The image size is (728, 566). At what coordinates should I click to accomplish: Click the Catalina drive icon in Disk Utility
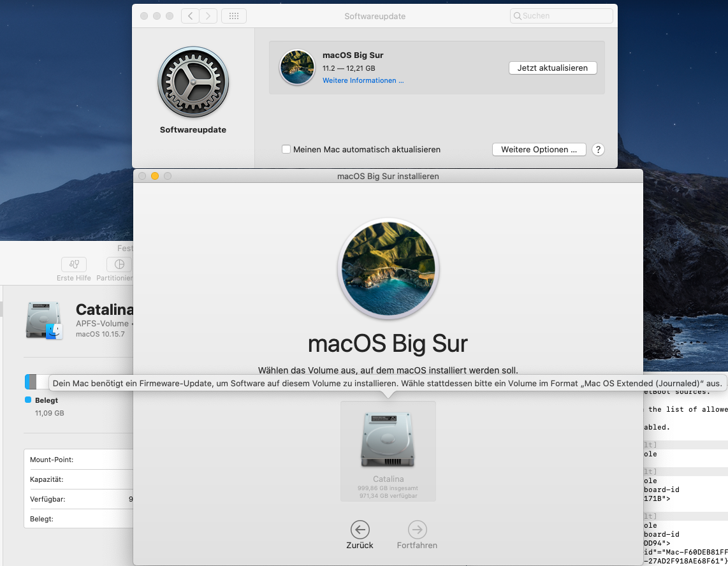coord(44,321)
